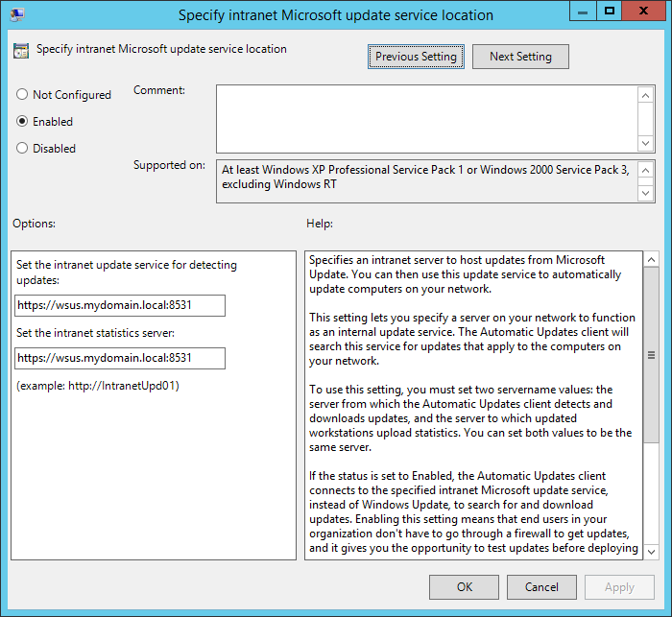Go to Next Setting
Image resolution: width=672 pixels, height=617 pixels.
(x=520, y=57)
